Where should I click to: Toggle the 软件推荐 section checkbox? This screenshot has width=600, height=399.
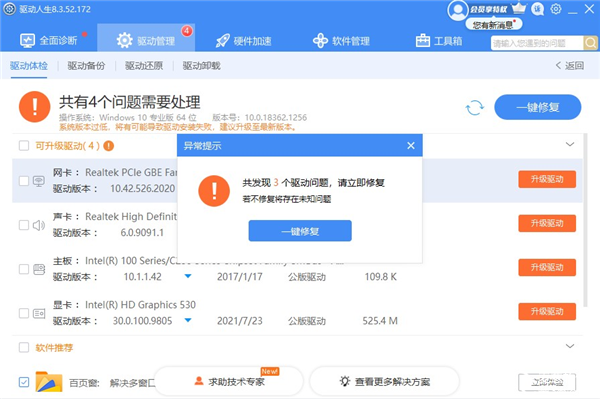click(24, 347)
